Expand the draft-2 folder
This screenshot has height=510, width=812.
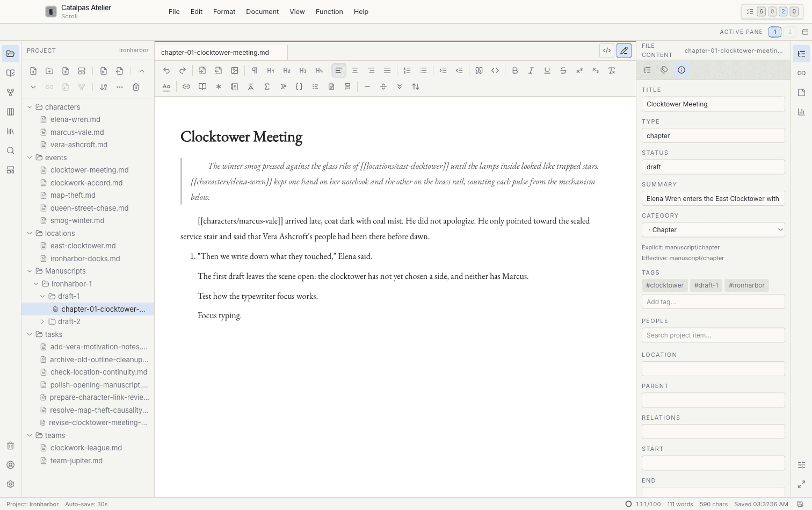(x=42, y=321)
